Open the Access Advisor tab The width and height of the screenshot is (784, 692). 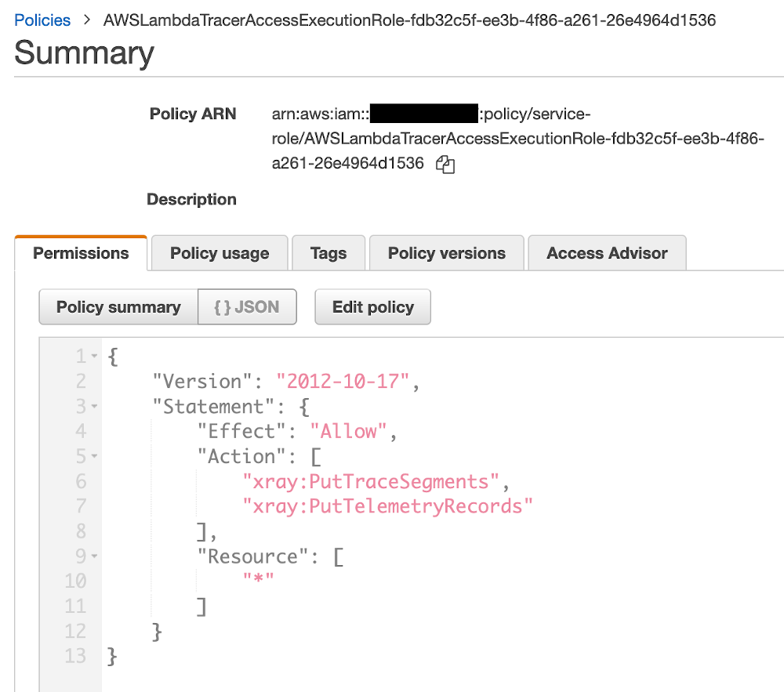[x=607, y=252]
